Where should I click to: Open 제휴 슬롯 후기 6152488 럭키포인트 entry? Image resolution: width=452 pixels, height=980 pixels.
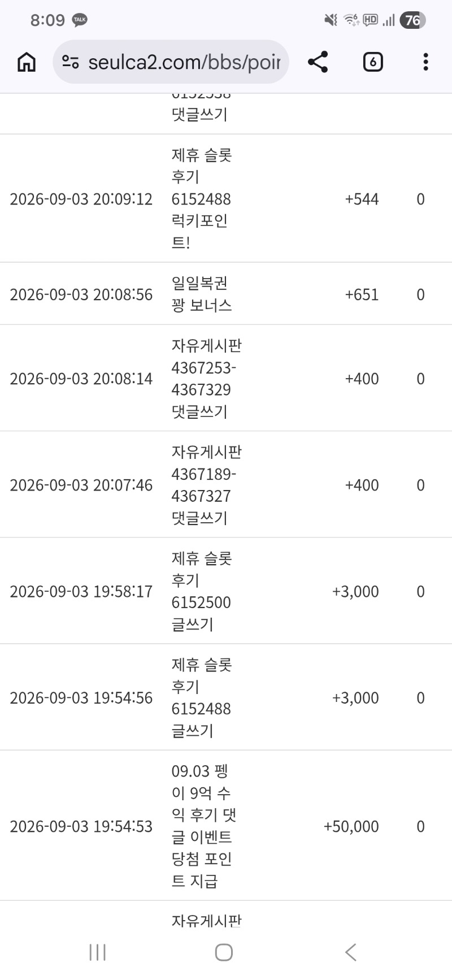[x=202, y=198]
